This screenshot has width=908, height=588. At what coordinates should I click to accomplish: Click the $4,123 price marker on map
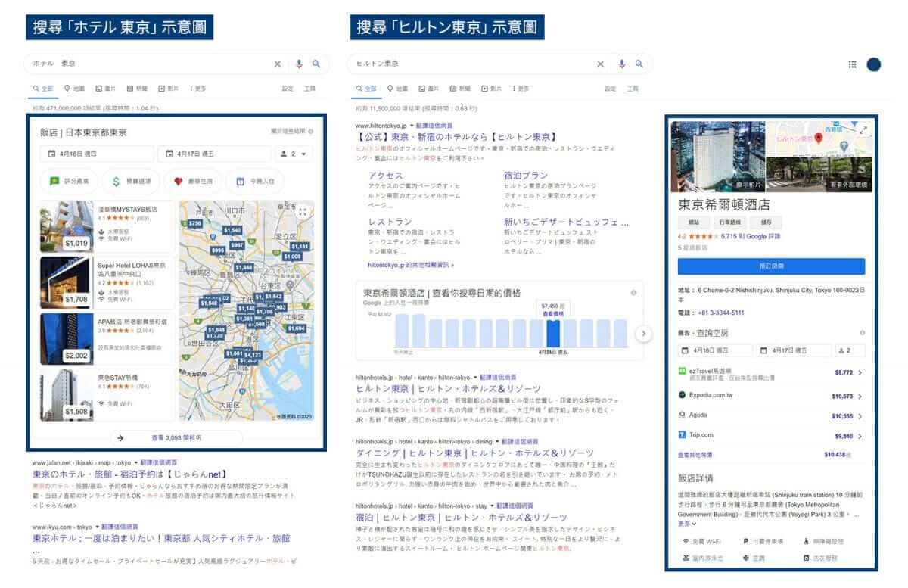pos(253,354)
